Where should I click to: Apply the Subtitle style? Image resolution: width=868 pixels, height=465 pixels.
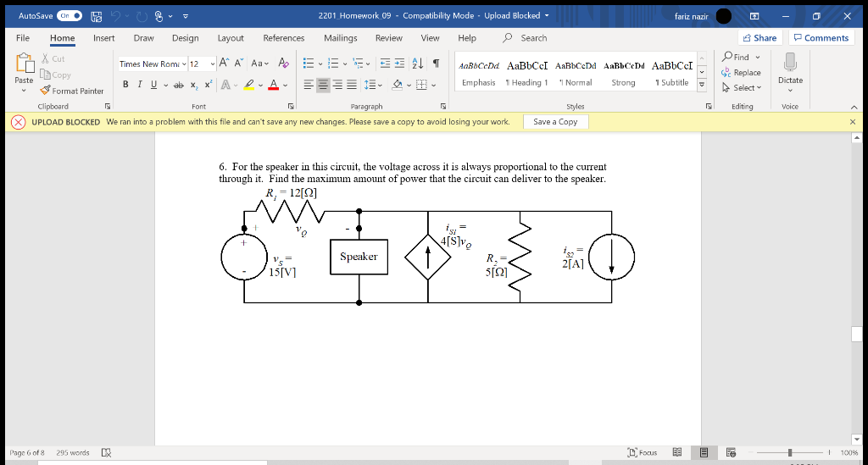[x=671, y=73]
